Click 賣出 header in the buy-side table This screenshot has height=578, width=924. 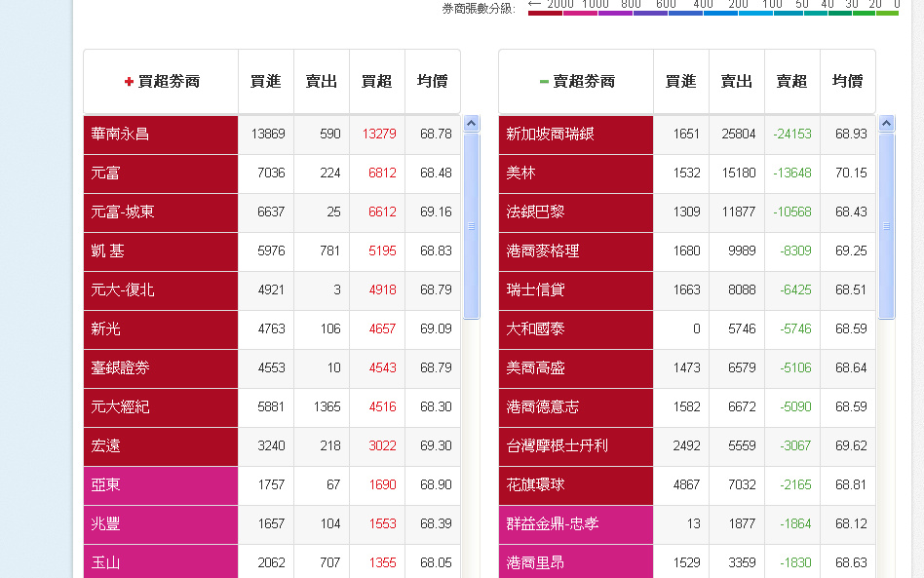[x=322, y=81]
